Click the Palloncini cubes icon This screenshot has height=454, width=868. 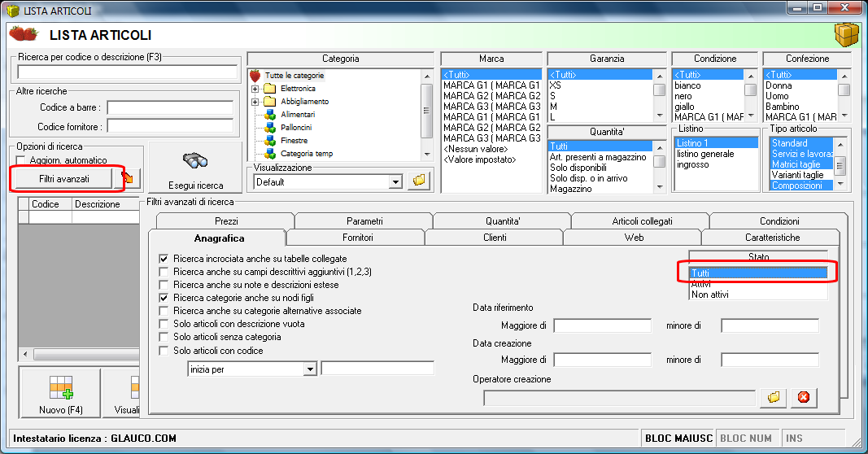(269, 128)
